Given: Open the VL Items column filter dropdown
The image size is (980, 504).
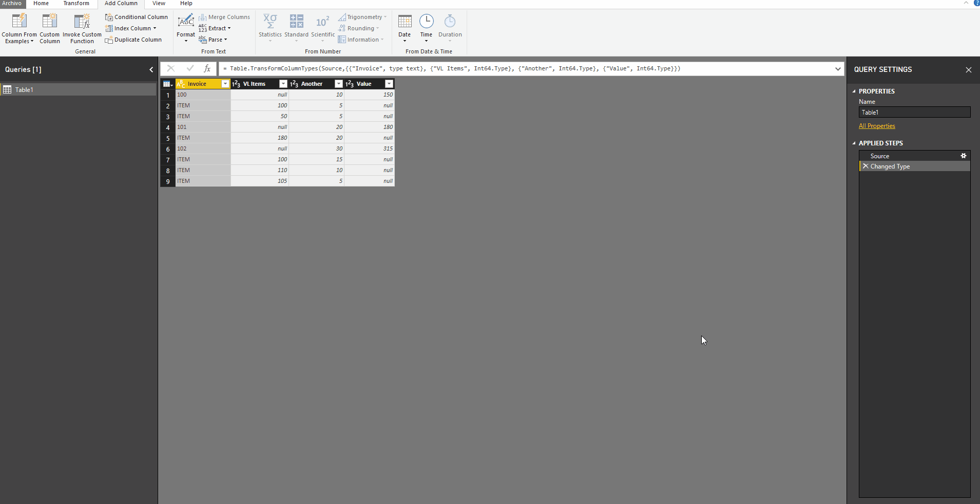Looking at the screenshot, I should [283, 84].
